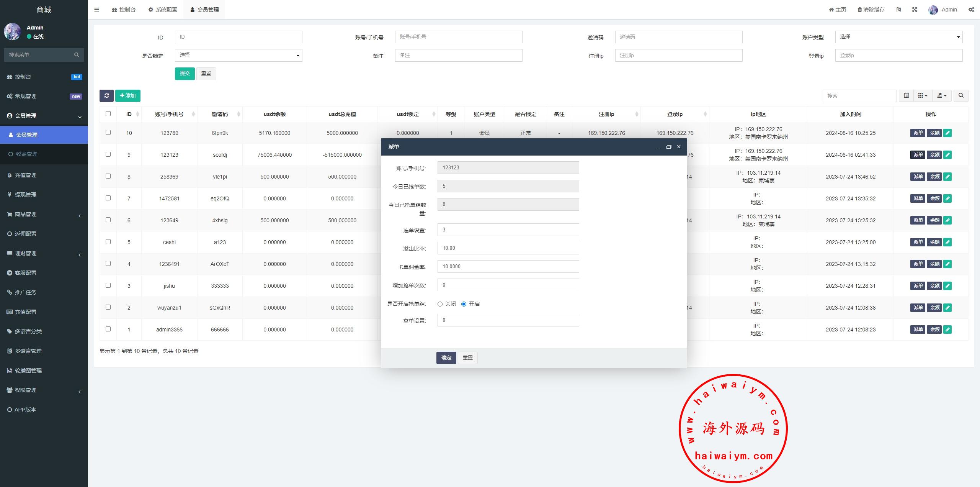This screenshot has width=980, height=487.
Task: Open the 是否锁定 select dropdown
Action: click(238, 55)
